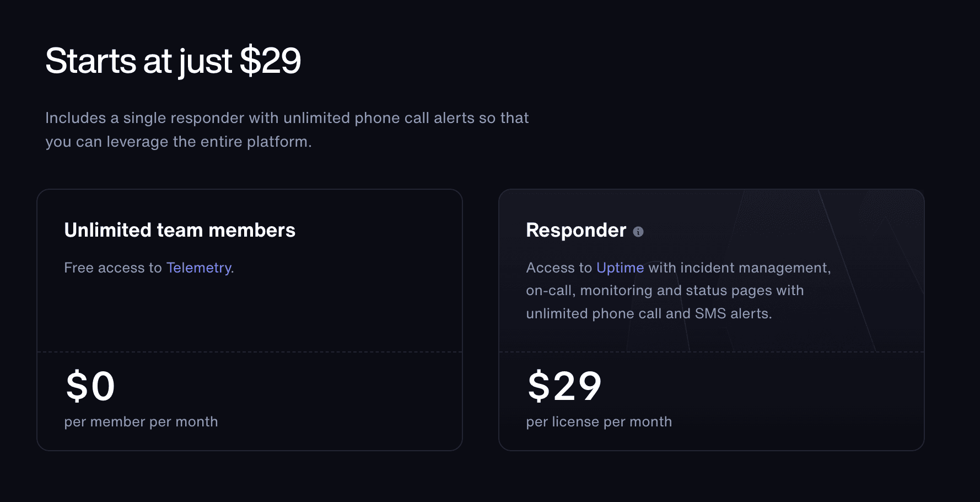Click "per member per month" label
This screenshot has height=502, width=980.
[141, 422]
